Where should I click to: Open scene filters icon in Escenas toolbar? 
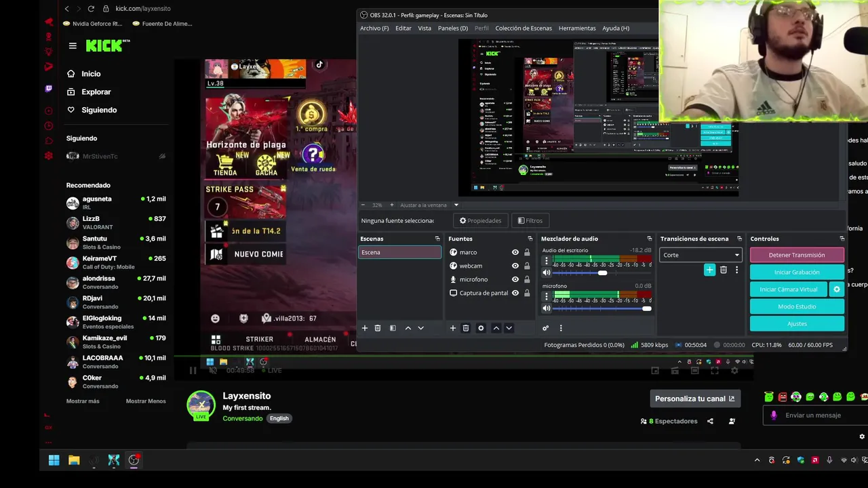393,328
